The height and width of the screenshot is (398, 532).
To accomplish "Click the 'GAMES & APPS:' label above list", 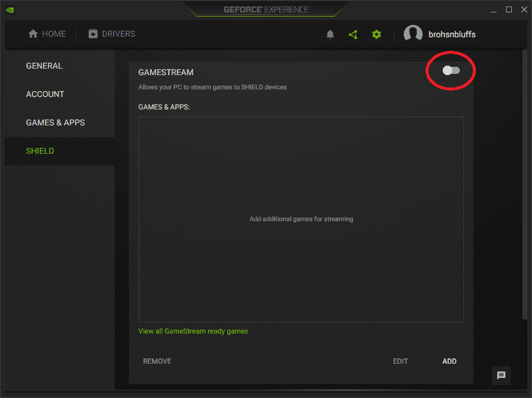I will pos(164,107).
